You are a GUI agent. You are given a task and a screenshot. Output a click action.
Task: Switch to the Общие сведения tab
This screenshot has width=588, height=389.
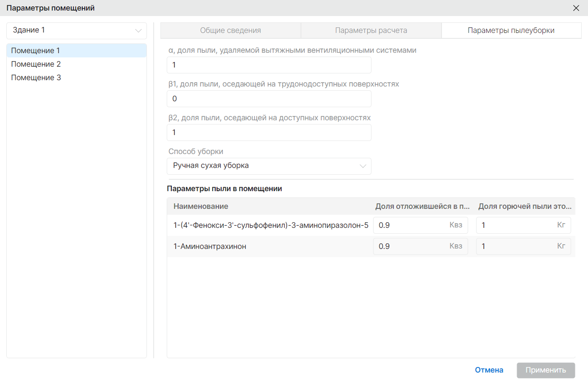(x=230, y=30)
